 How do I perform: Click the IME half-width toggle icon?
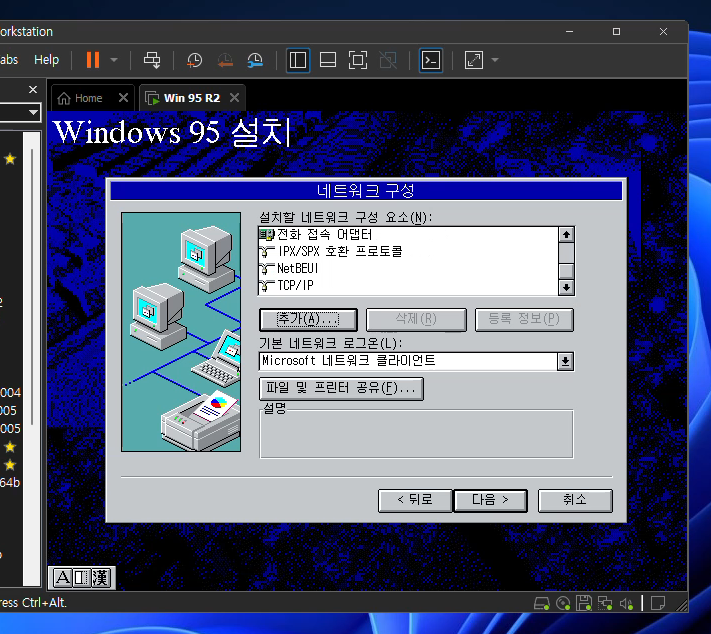(x=82, y=578)
